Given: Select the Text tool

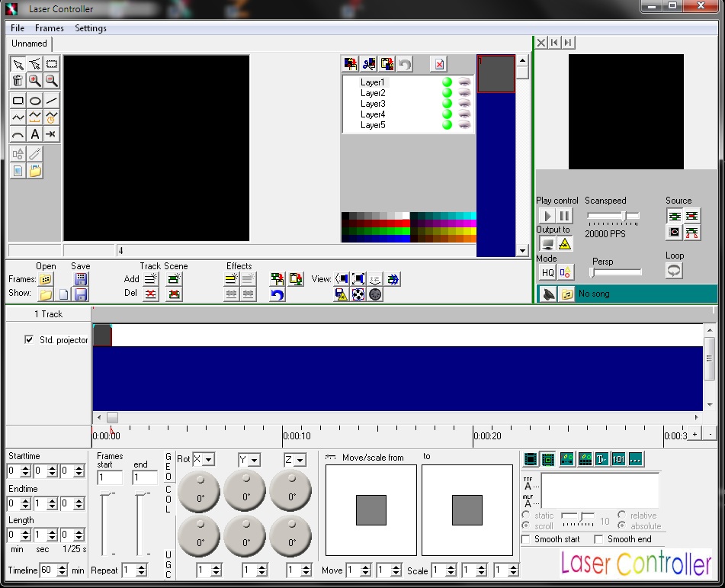Looking at the screenshot, I should [35, 134].
